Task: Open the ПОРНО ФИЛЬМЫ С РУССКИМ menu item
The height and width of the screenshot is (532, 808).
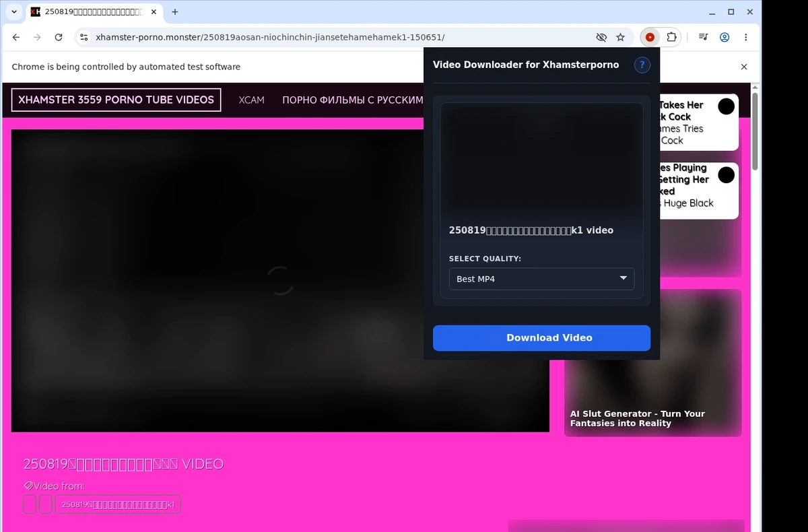Action: 353,100
